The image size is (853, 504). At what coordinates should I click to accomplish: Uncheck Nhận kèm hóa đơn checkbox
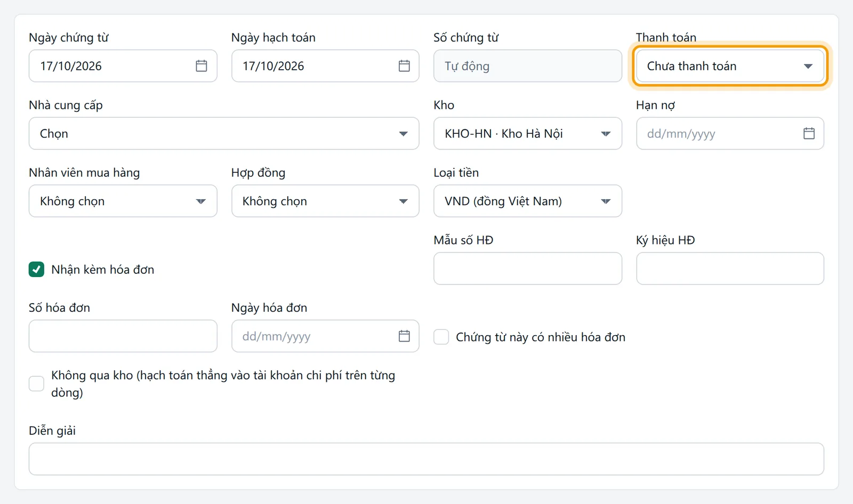point(36,270)
